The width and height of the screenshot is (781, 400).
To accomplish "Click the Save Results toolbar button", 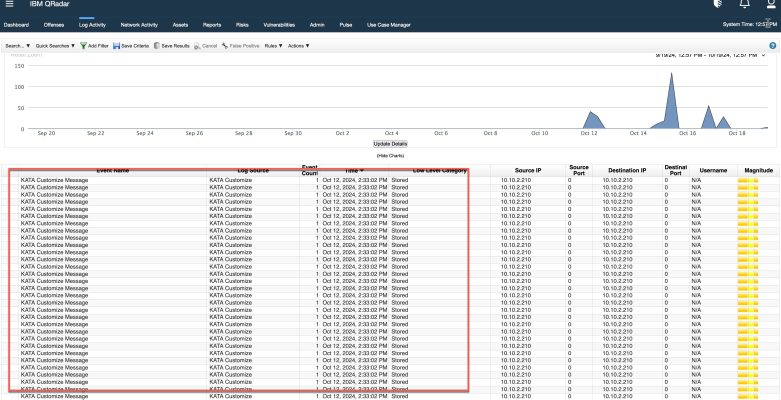I will point(171,46).
